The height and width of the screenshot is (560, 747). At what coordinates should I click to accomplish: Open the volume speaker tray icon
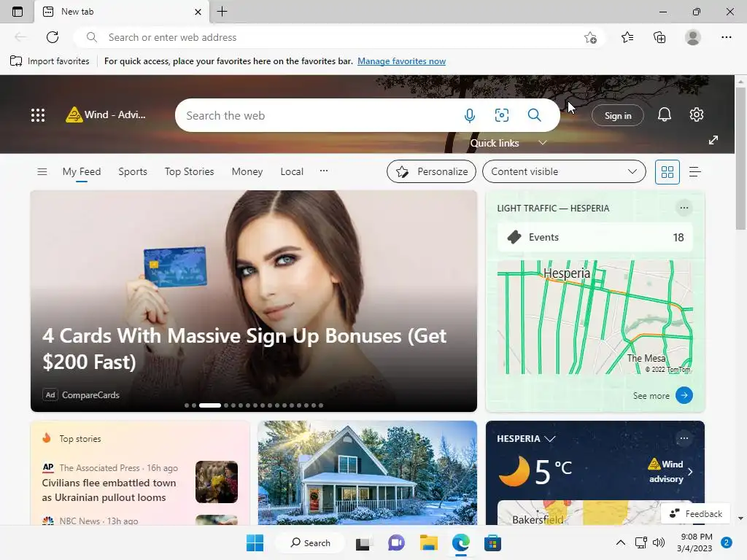pyautogui.click(x=659, y=542)
